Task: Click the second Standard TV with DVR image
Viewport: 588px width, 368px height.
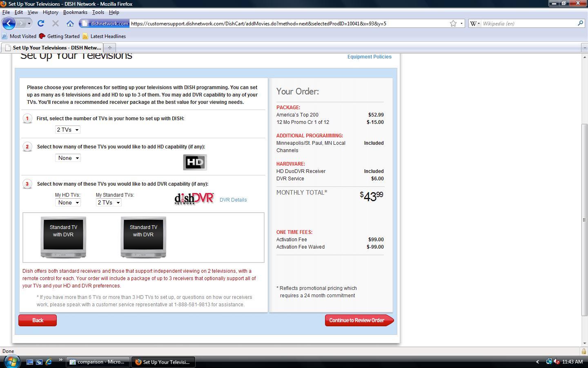Action: 143,237
